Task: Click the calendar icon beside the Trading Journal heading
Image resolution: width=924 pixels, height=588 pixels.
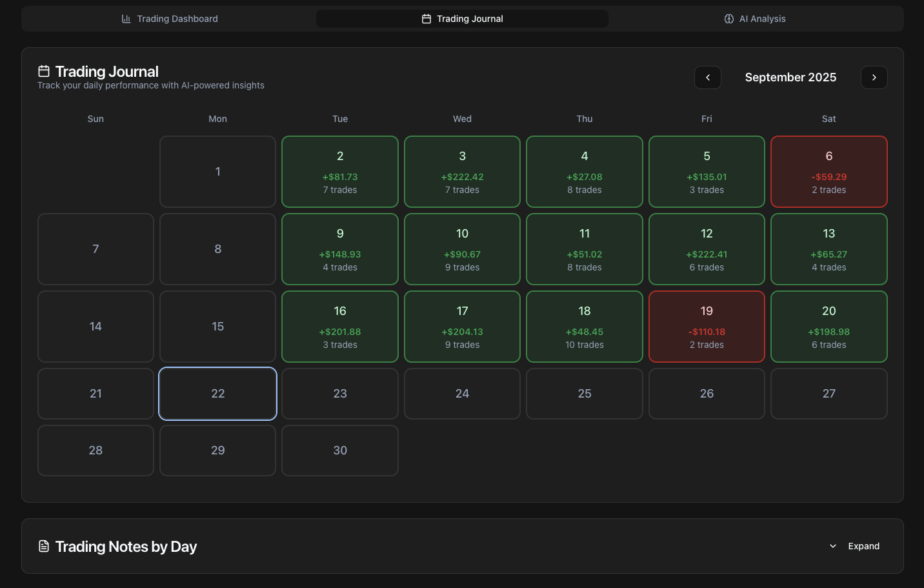Action: click(x=43, y=70)
